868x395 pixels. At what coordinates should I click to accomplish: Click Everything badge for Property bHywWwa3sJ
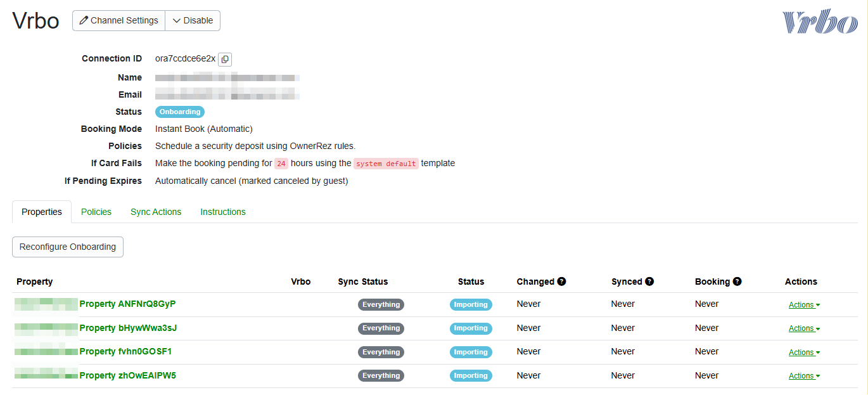point(381,328)
